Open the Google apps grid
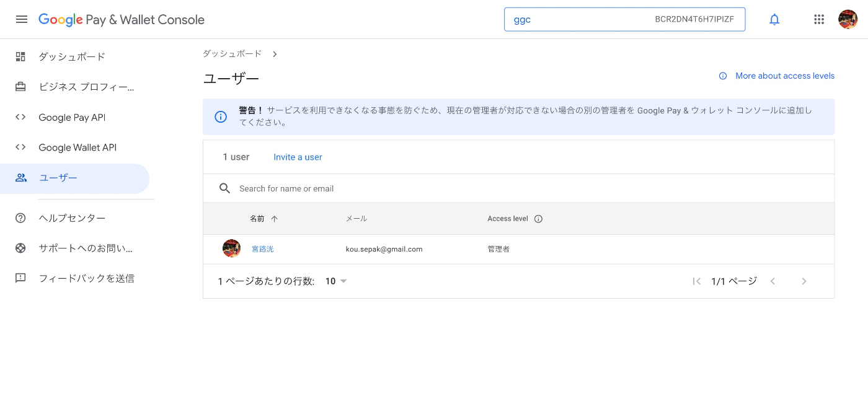Screen dimensions: 868x404 819,19
